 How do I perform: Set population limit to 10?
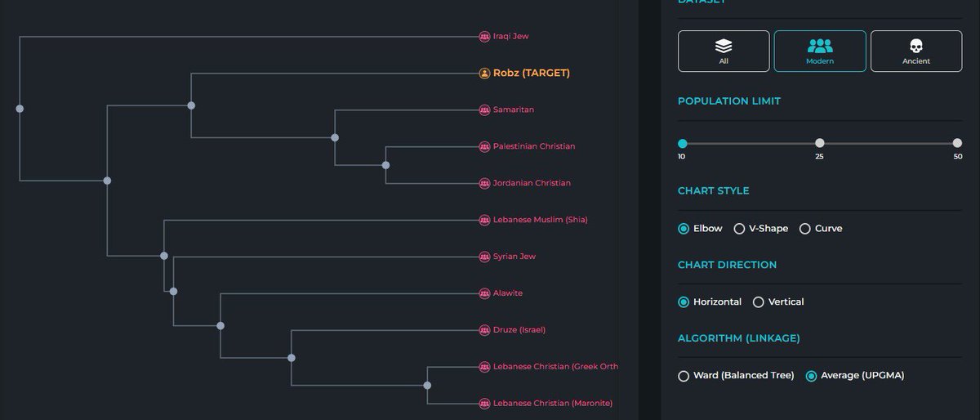tap(682, 143)
